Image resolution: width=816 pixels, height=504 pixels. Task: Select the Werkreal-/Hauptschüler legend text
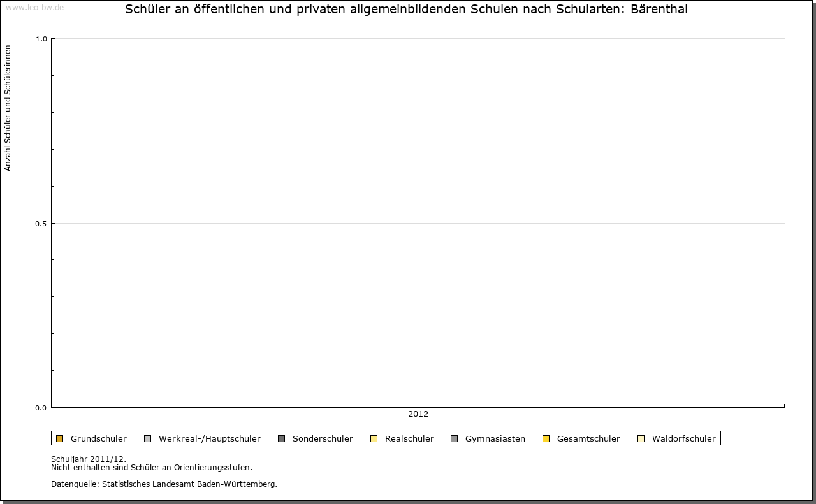pos(209,438)
